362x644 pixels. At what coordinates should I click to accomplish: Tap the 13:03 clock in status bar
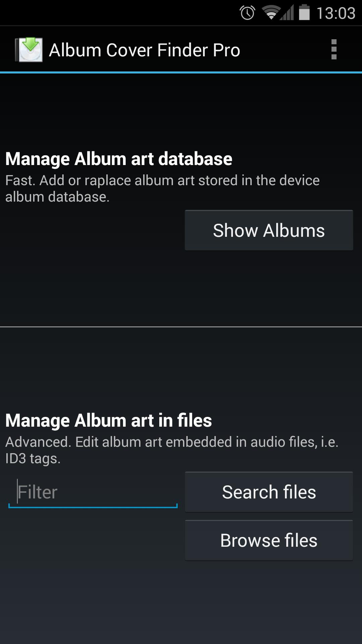point(336,13)
